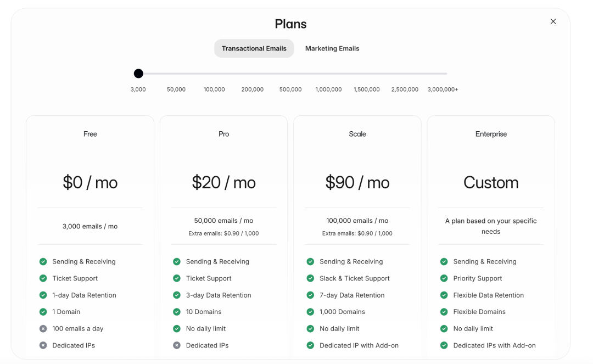This screenshot has height=364, width=593.
Task: Click the Pro plan $20 / mo price
Action: (223, 182)
